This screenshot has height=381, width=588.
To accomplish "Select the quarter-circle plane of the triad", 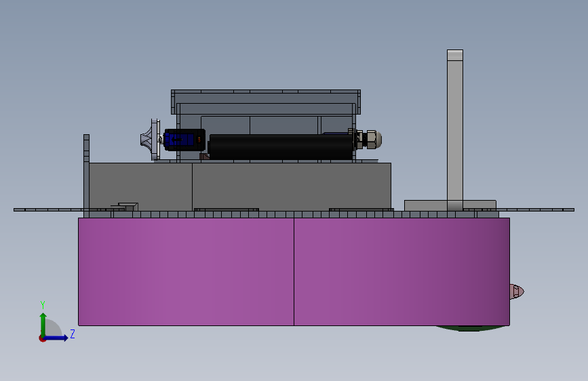I will [x=52, y=329].
